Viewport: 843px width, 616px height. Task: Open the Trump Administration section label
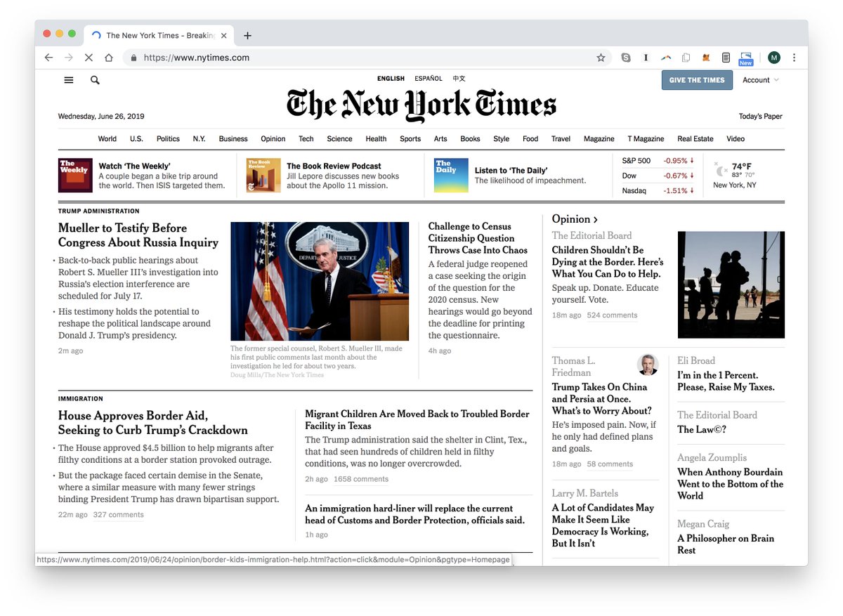pos(99,211)
